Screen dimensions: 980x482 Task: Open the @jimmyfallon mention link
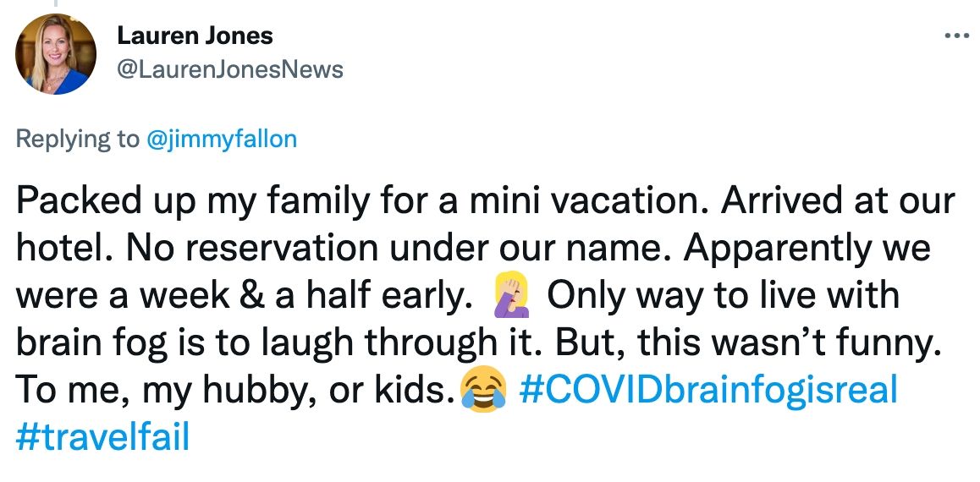[222, 139]
